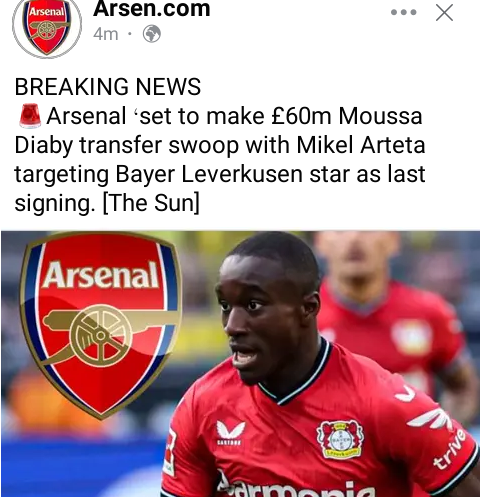Select the BREAKING NEWS heading text

click(108, 87)
